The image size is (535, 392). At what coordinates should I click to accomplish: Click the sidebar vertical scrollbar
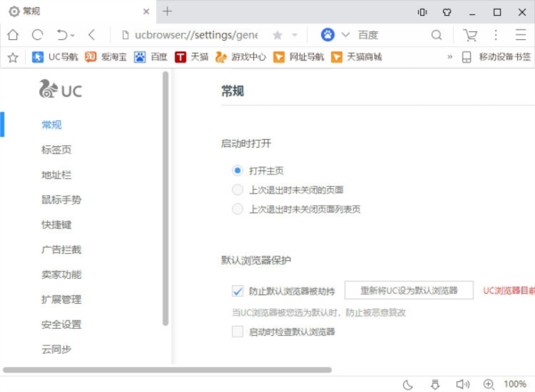tap(166, 199)
